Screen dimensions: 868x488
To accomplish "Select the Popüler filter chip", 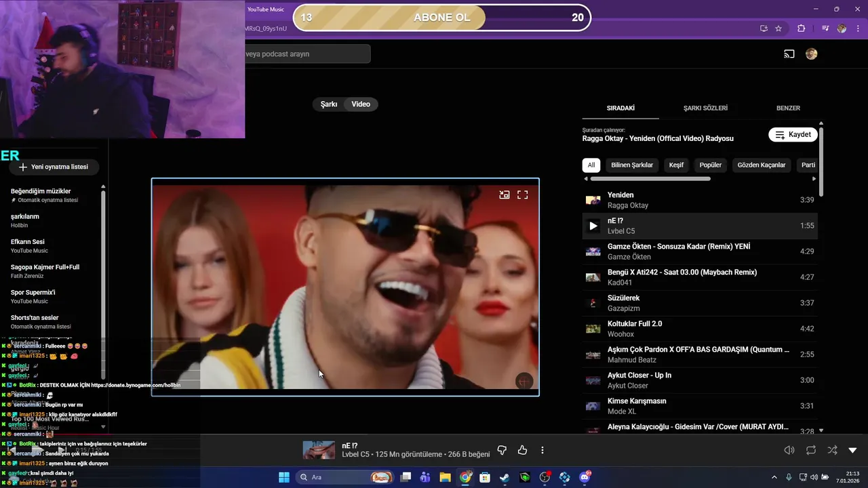I will (711, 165).
